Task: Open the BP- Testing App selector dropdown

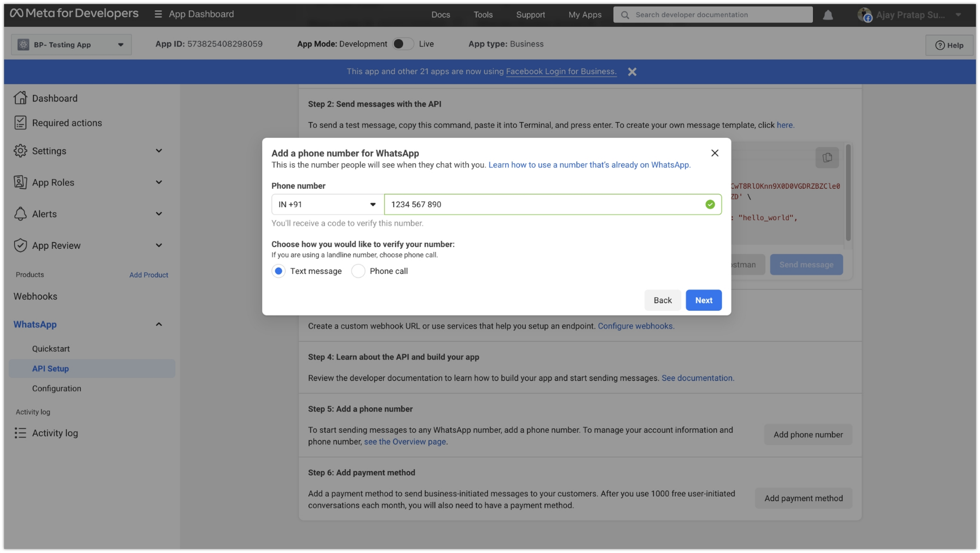Action: [x=71, y=44]
